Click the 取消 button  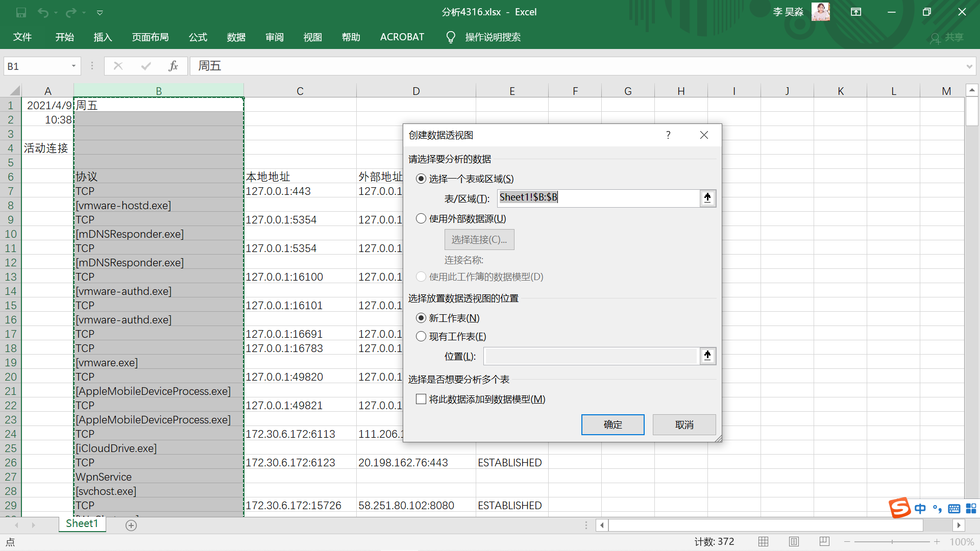[684, 425]
